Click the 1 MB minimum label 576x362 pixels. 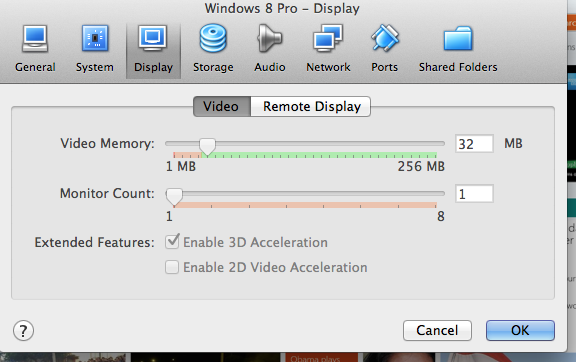tap(181, 166)
